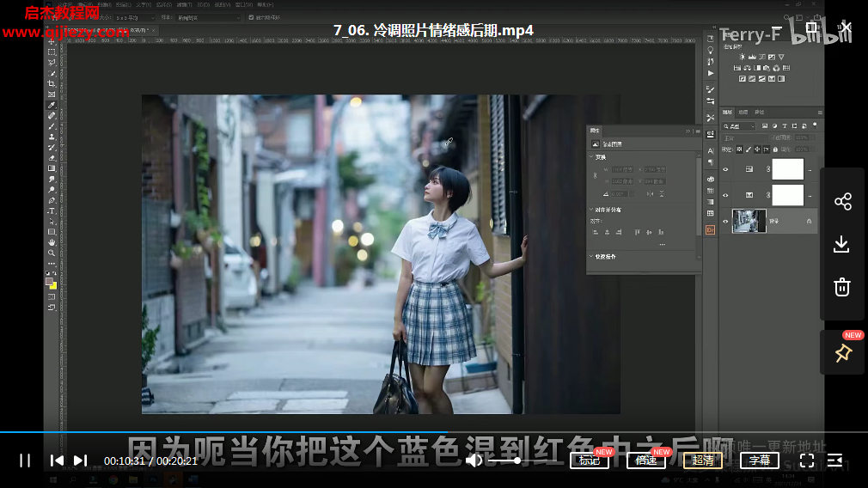Add a Gradient Map adjustment

(x=781, y=78)
